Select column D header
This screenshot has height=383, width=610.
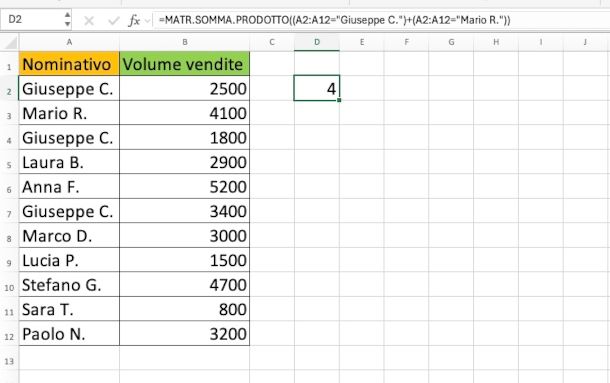tap(317, 42)
